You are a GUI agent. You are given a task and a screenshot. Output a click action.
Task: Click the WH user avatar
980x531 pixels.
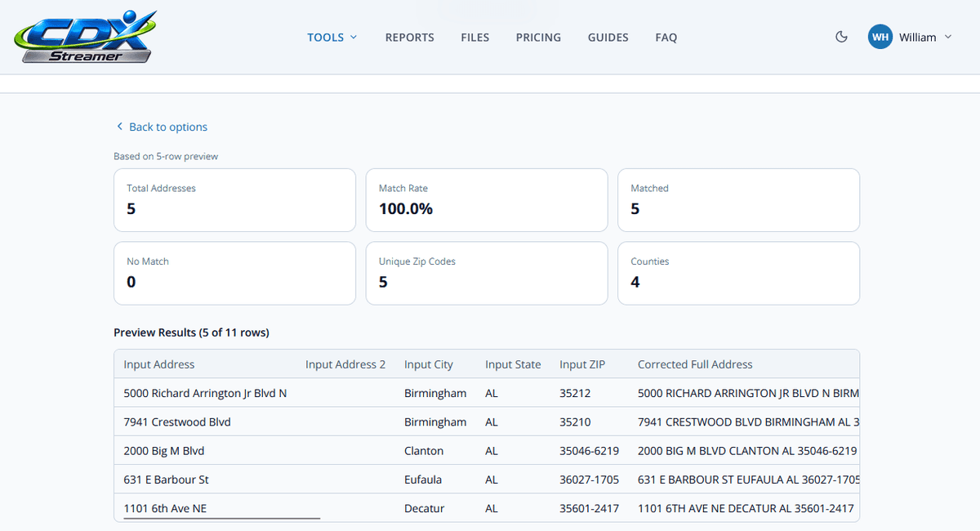[x=880, y=37]
